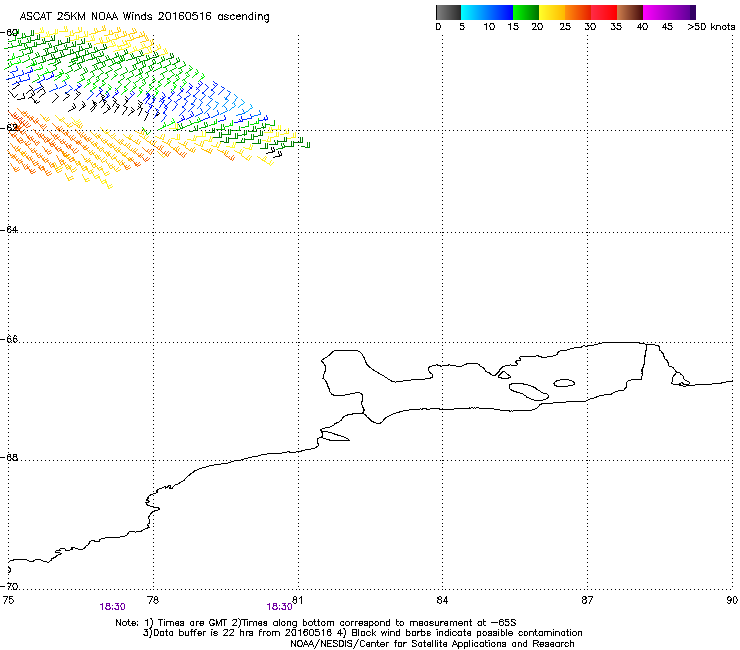
Task: Click latitude label -70
Action: (9, 586)
